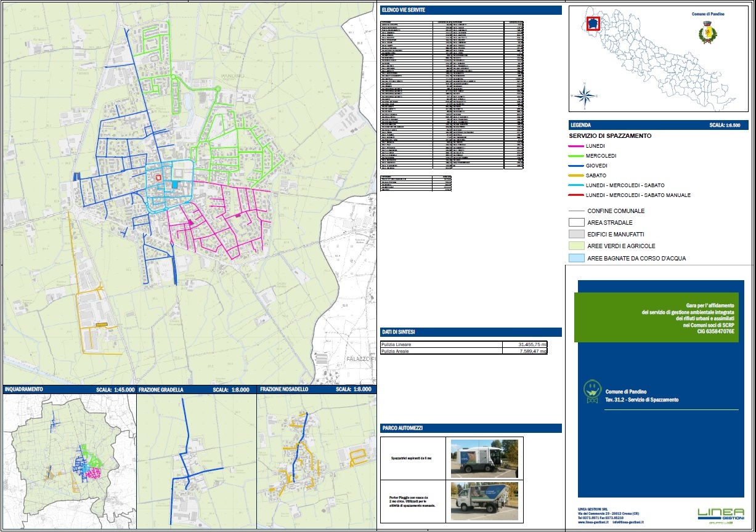
Task: Click the red locator square on overview map
Action: click(592, 23)
